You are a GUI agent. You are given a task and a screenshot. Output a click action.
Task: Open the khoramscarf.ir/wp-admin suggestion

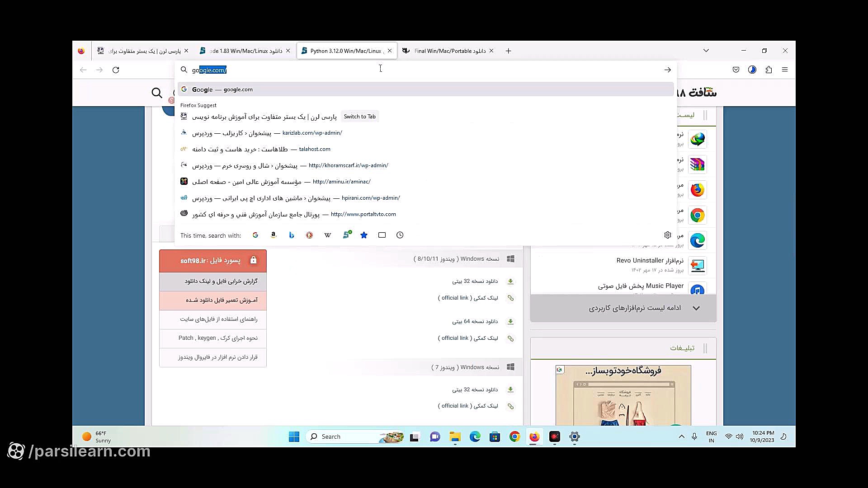425,165
